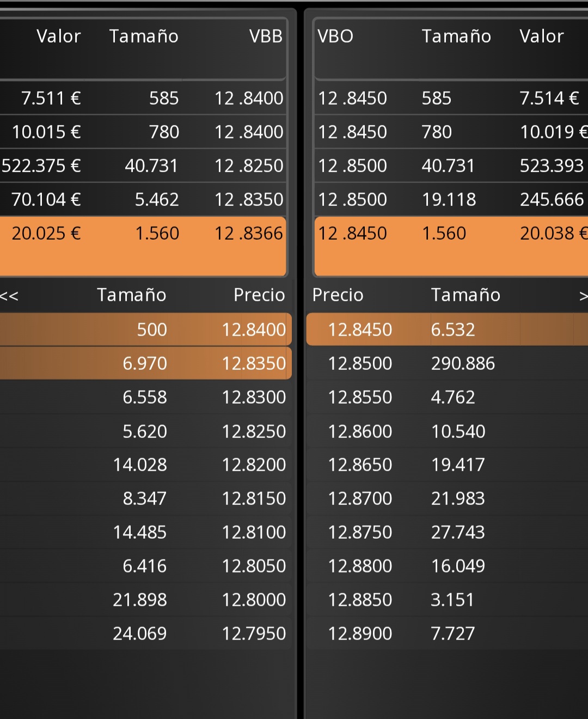Click VBO row with size 19.118
Image resolution: width=588 pixels, height=719 pixels.
click(x=451, y=199)
